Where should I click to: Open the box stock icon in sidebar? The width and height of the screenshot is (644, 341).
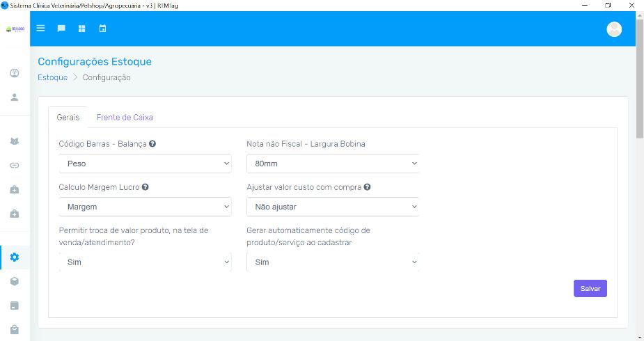(15, 281)
